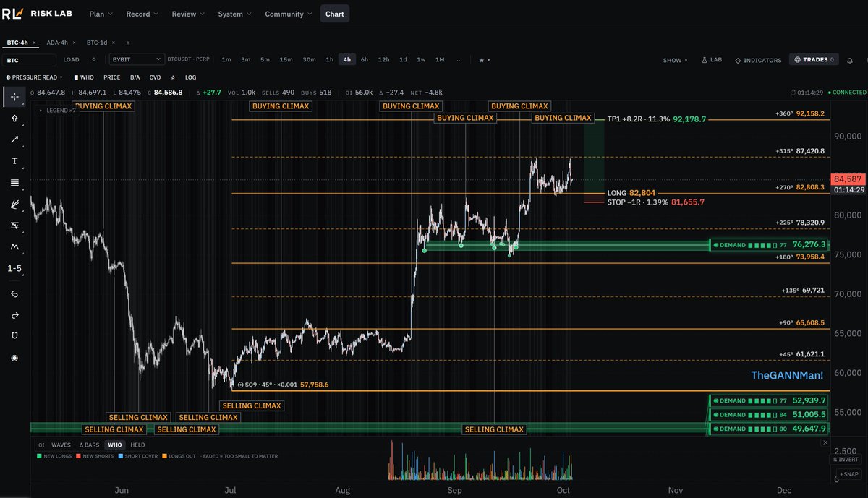
Task: Select the 15m timeframe
Action: point(286,59)
